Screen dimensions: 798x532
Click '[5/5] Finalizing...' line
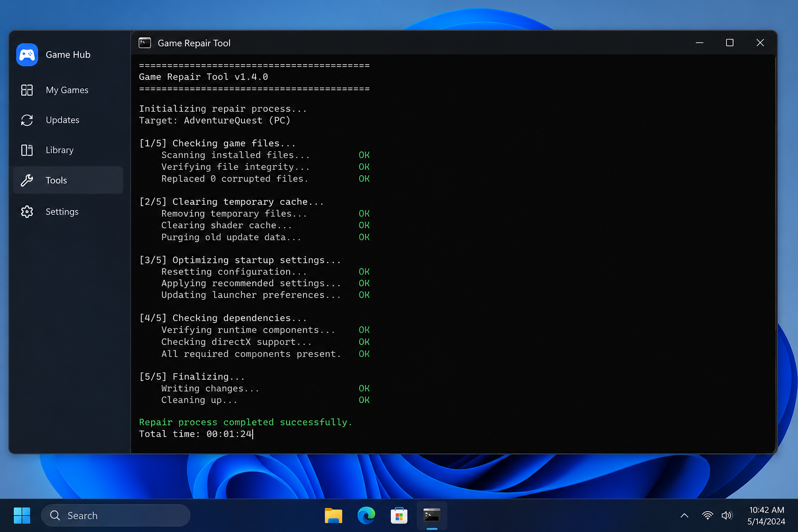point(192,377)
